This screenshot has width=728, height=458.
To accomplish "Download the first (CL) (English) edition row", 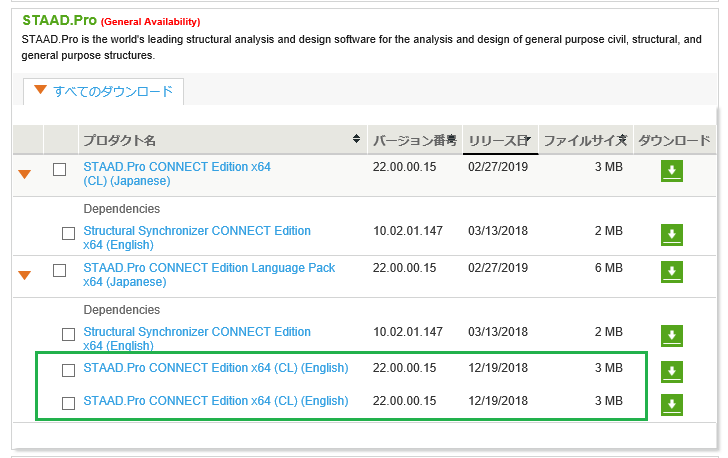I will (x=671, y=372).
